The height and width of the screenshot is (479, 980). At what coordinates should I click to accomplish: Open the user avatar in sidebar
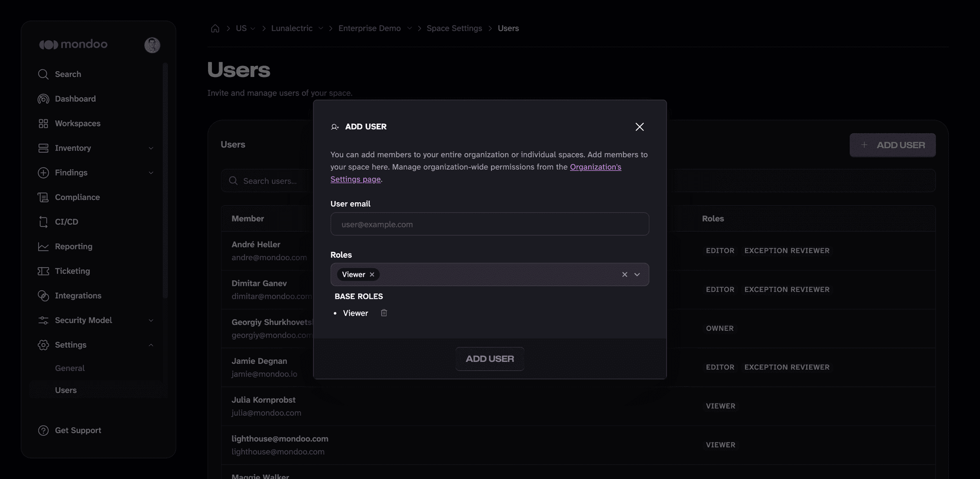tap(152, 45)
